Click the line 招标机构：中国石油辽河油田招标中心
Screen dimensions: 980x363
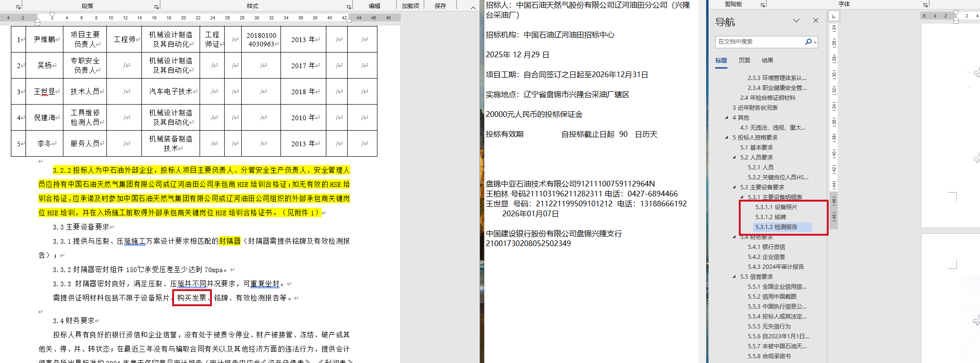click(550, 35)
